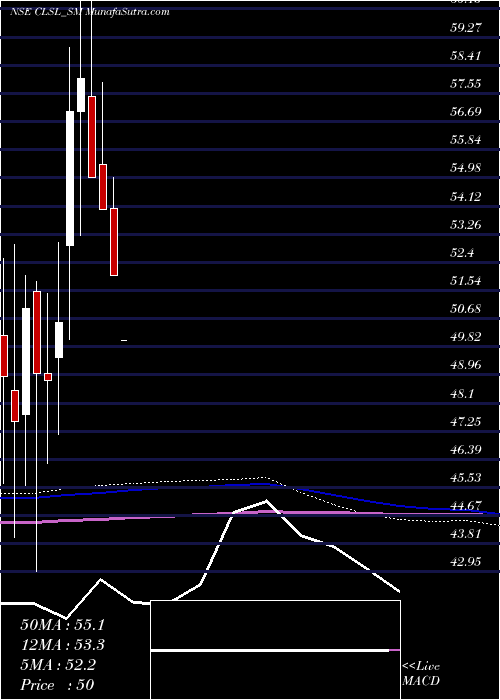Screen dimensions: 500x700
Task: Click the MACD panel box
Action: click(x=275, y=650)
